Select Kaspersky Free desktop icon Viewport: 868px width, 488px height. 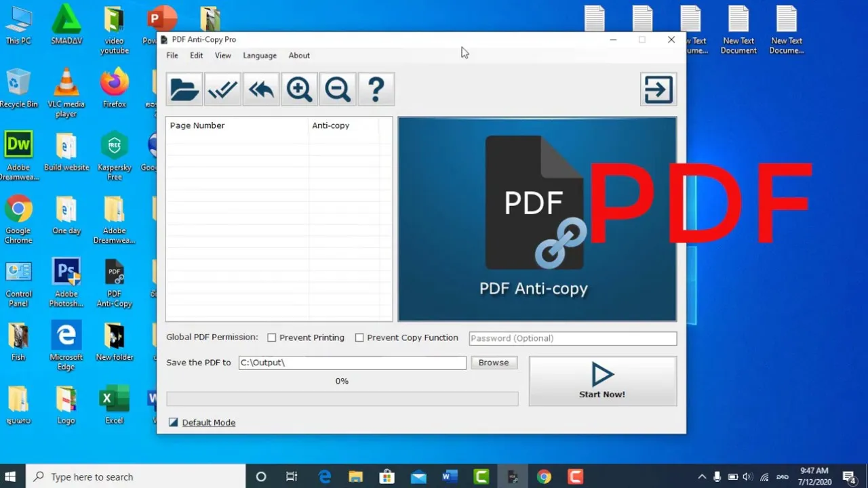(114, 156)
